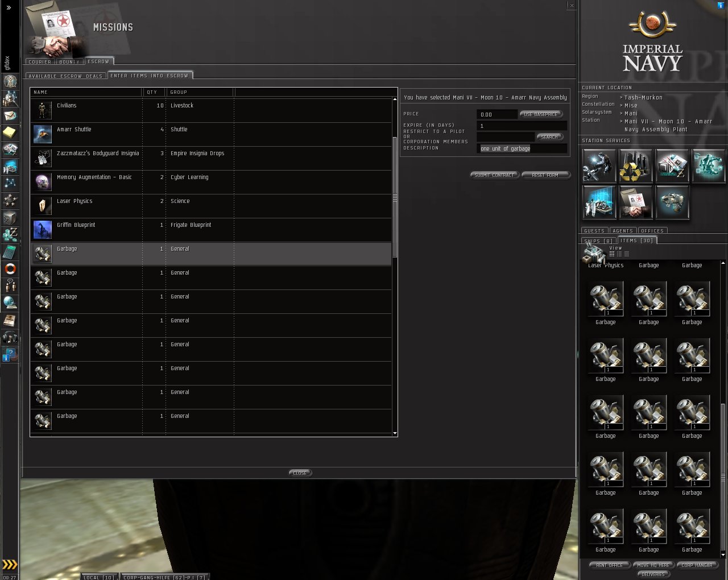Open the five-stars corporation sidebar icon
This screenshot has height=580, width=728.
pos(10,200)
